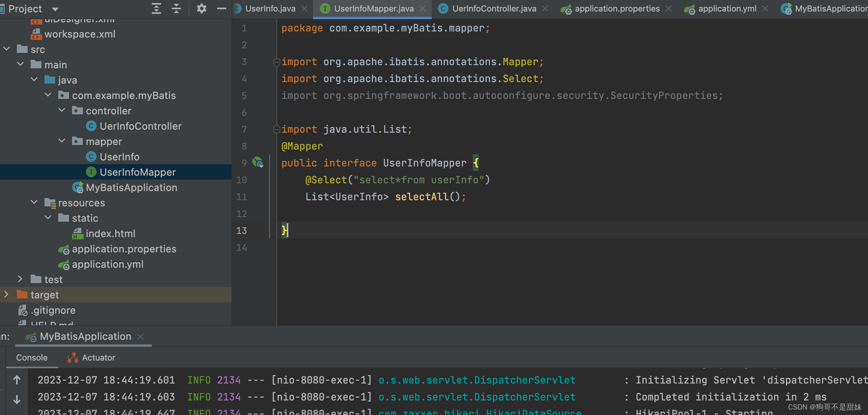Click selectAll method name in editor

(x=422, y=197)
